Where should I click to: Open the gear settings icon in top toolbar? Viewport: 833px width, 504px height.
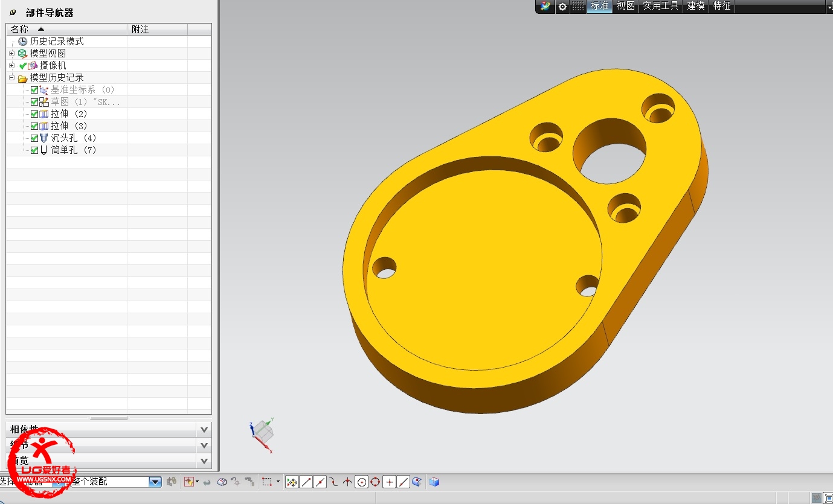(x=562, y=6)
